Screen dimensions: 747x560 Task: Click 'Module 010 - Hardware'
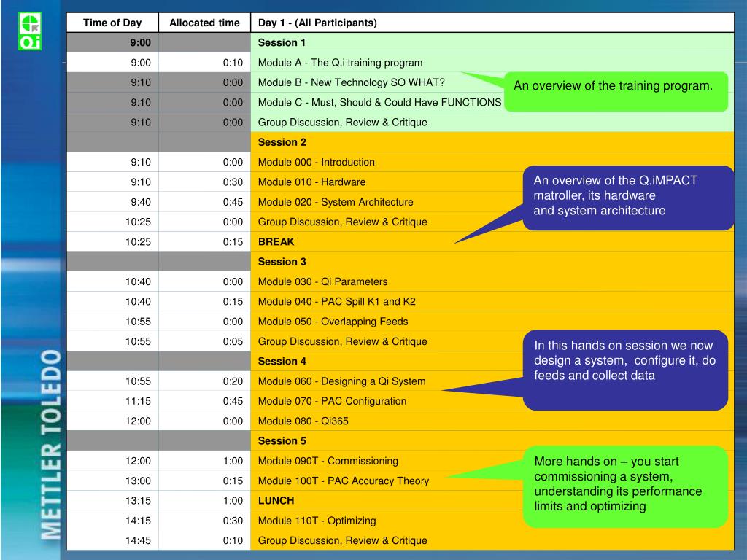(311, 182)
